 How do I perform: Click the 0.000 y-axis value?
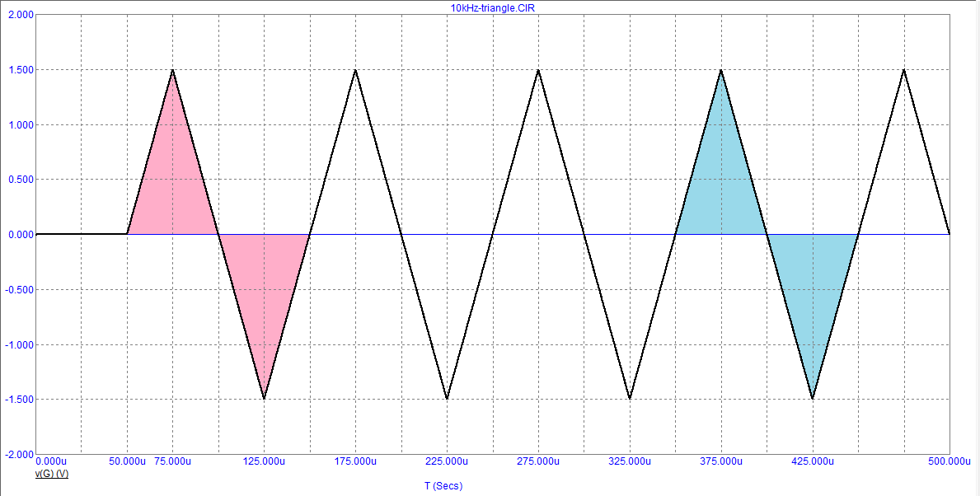[x=21, y=235]
